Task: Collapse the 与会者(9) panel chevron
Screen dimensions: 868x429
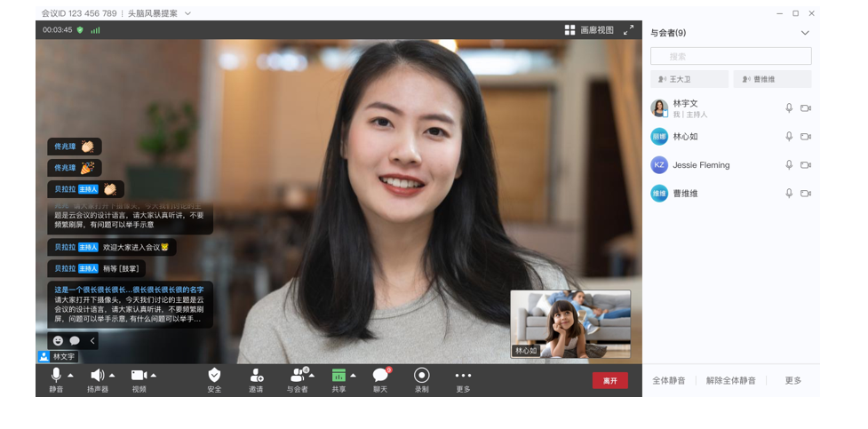Action: (x=805, y=33)
